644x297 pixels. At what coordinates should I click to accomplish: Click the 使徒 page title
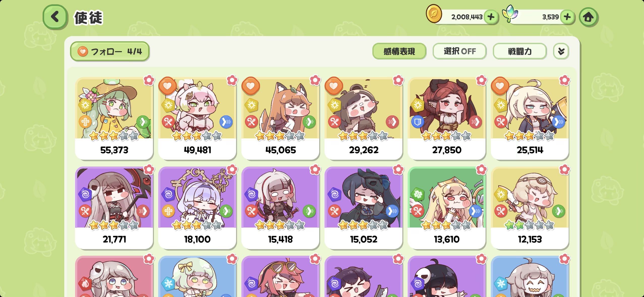[x=88, y=18]
